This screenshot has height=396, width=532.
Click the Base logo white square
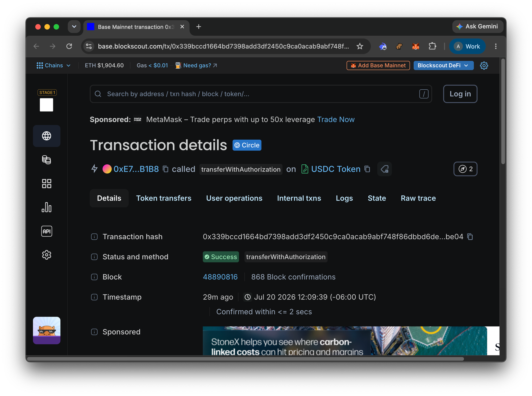point(47,105)
